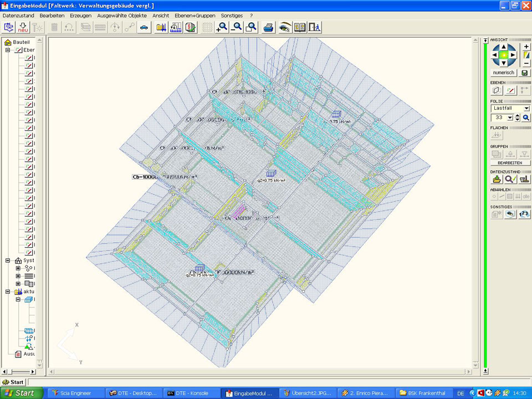Click the eye view icon in toolbar
This screenshot has height=399, width=532.
[x=285, y=27]
